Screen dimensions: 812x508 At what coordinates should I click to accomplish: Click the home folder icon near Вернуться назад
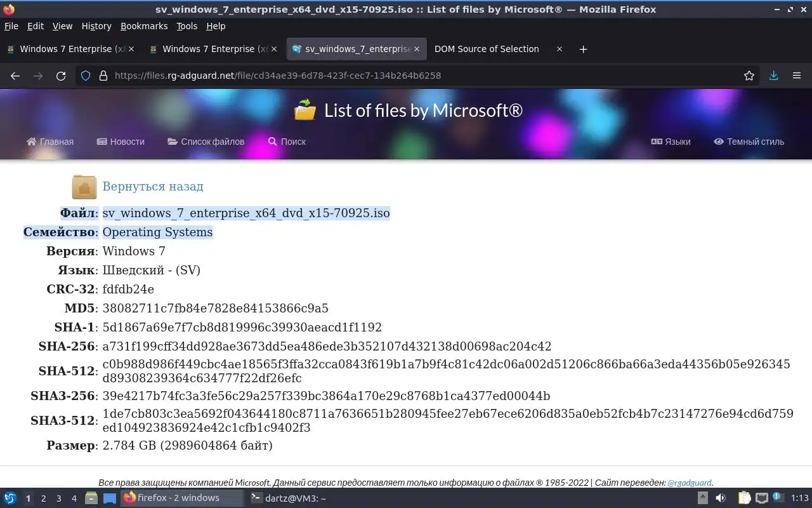84,187
